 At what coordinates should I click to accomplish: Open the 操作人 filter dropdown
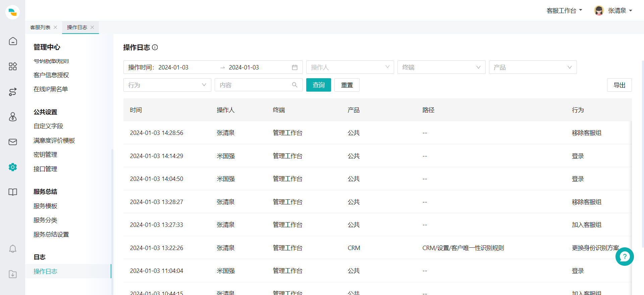pos(350,67)
